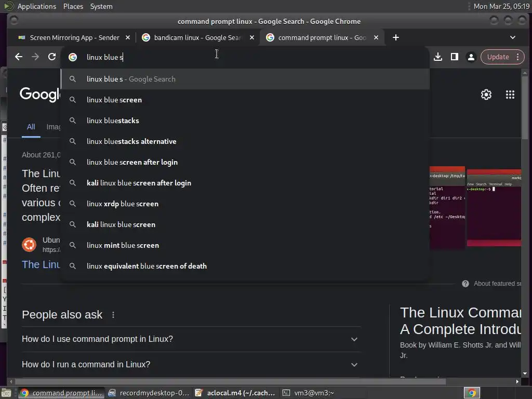Click the Update button

point(498,57)
